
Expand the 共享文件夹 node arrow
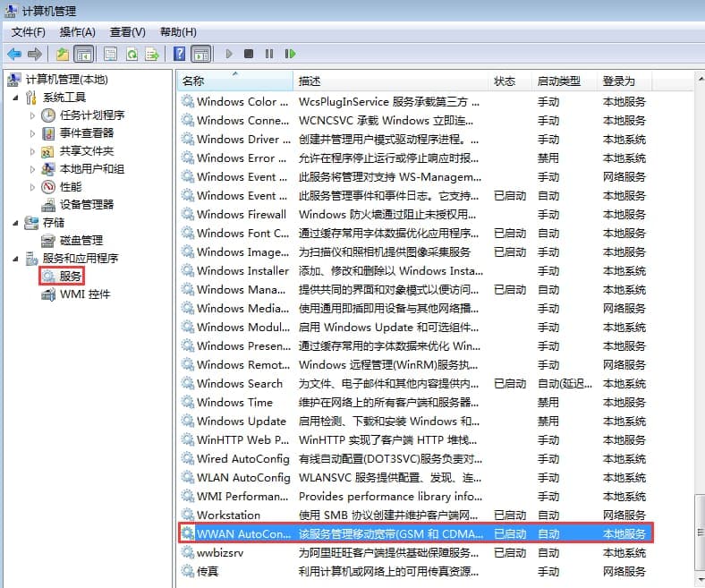(32, 151)
